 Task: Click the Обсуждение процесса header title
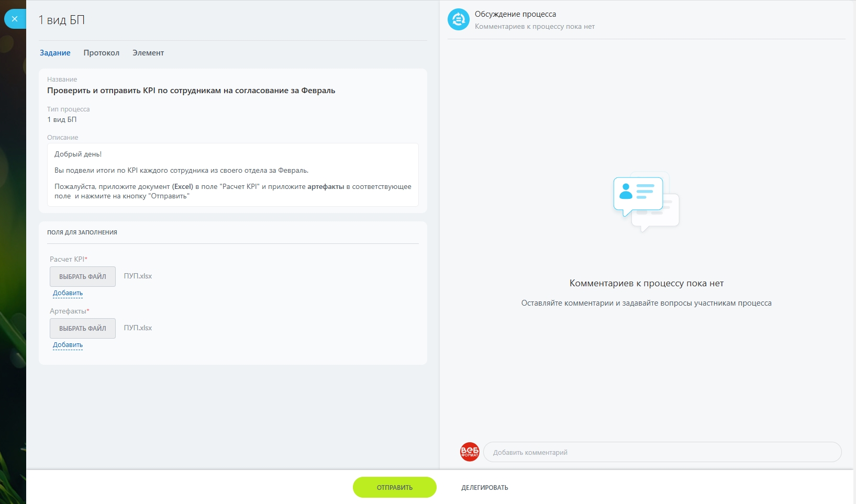point(515,14)
